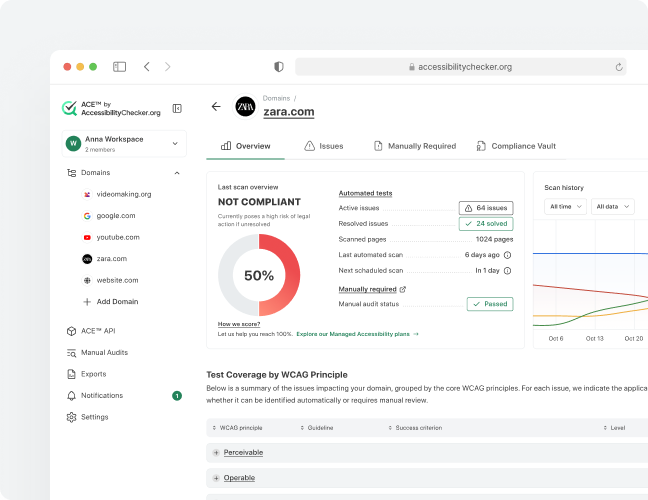
Task: Open ACE API section
Action: pyautogui.click(x=91, y=331)
